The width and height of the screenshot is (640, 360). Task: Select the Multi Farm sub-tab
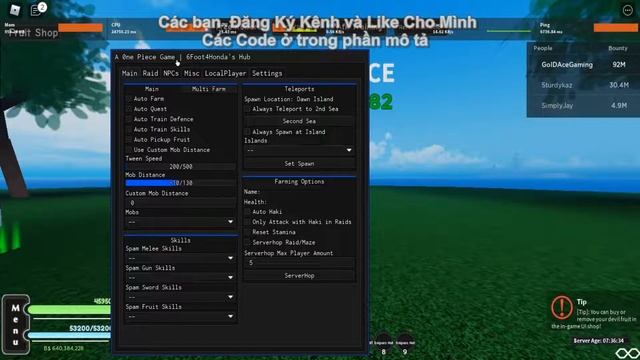(209, 89)
